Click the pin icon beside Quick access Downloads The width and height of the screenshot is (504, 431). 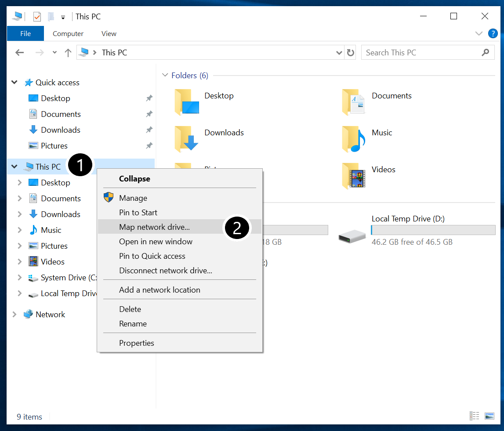pyautogui.click(x=149, y=130)
